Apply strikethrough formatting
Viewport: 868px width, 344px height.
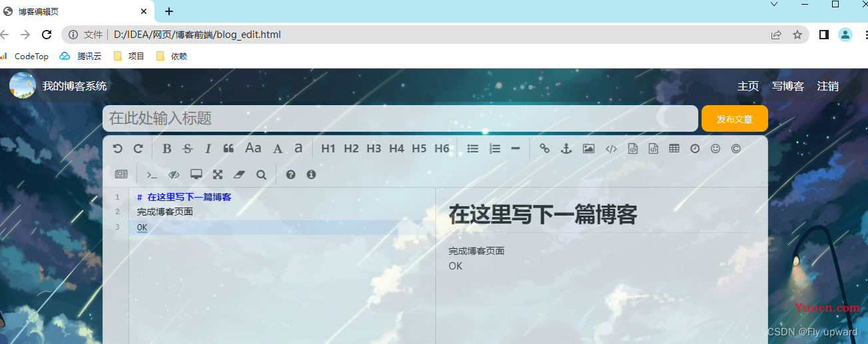pos(188,148)
